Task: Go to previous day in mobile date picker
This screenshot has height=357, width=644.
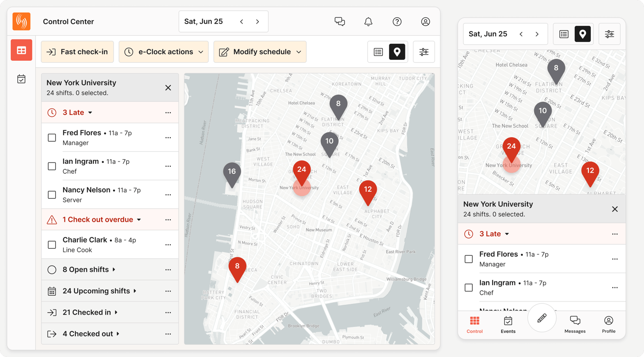Action: coord(521,34)
